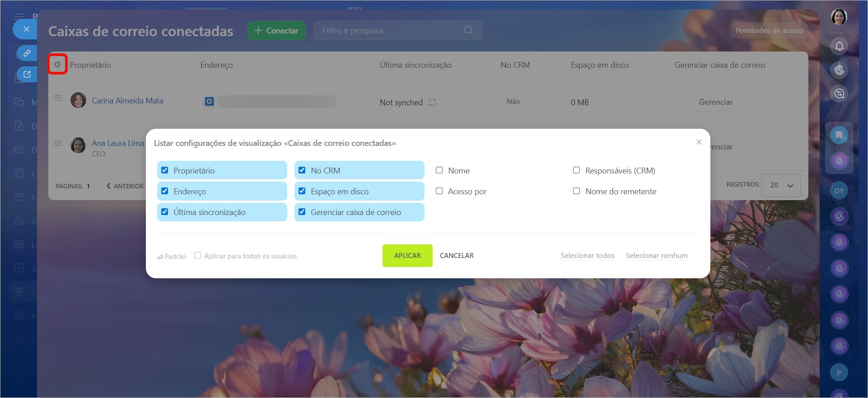This screenshot has height=398, width=868.
Task: Enable the Responsáveis (CRM) checkbox
Action: pos(576,170)
